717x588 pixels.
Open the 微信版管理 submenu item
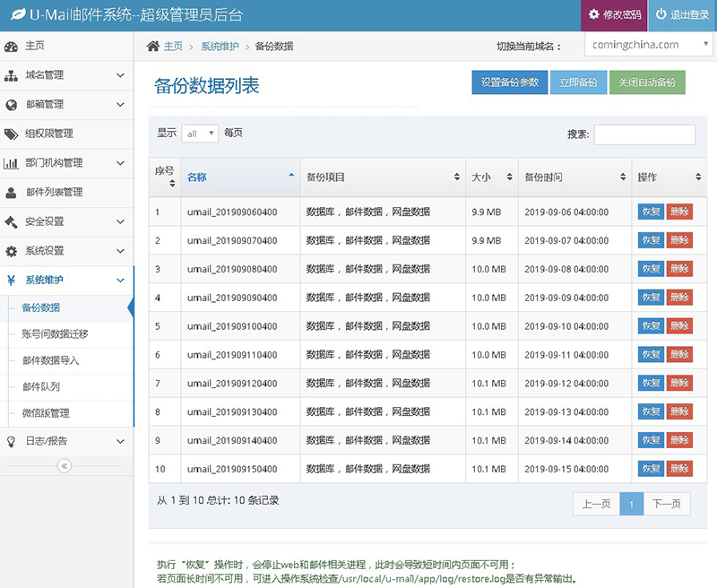pyautogui.click(x=66, y=414)
